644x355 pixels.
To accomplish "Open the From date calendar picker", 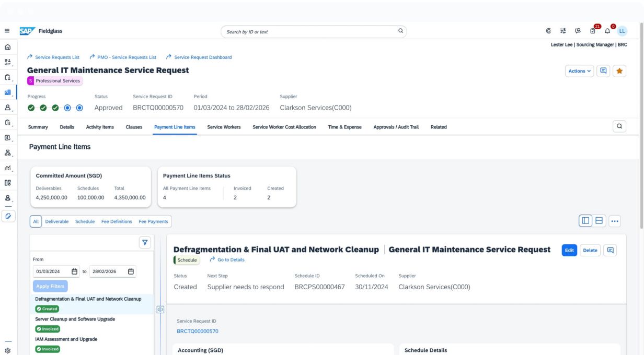I will pos(74,271).
